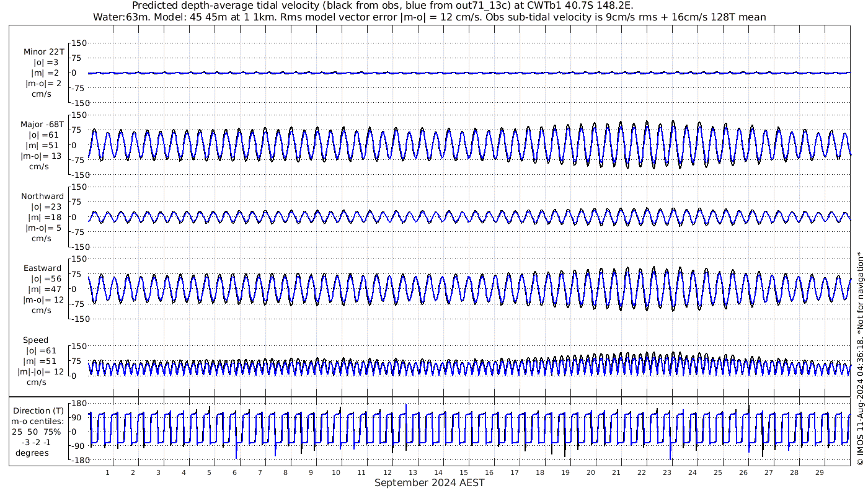Click date tick '13' on the x-axis
The width and height of the screenshot is (868, 496).
pyautogui.click(x=412, y=472)
